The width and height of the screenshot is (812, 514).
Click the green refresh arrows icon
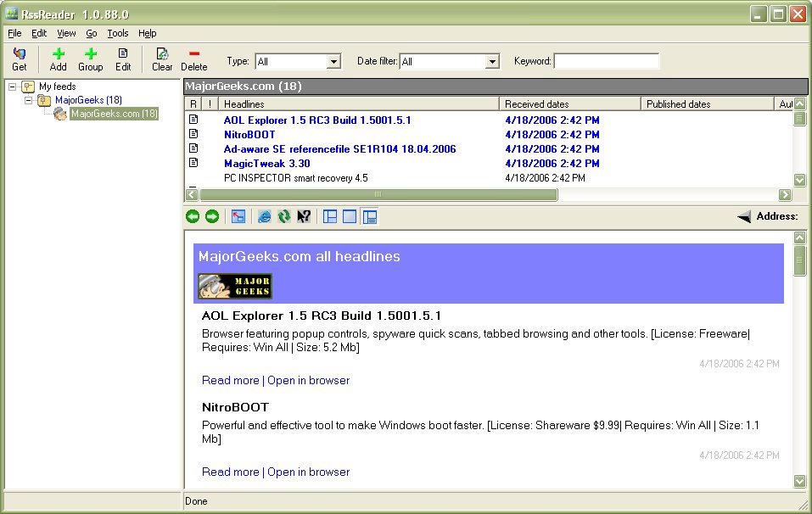click(x=284, y=217)
